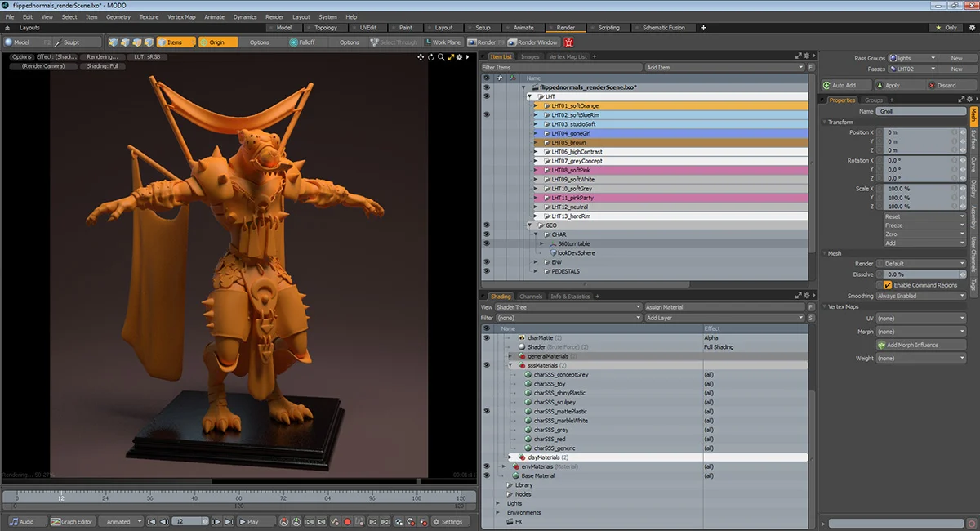Click the Discard button

(x=941, y=85)
